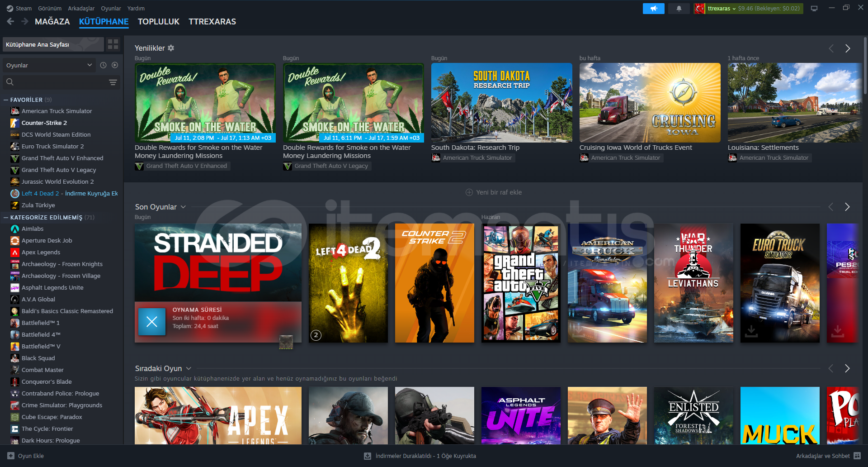Open South Dakota Research Trip news card
Screen dimensions: 868x467
(502, 103)
